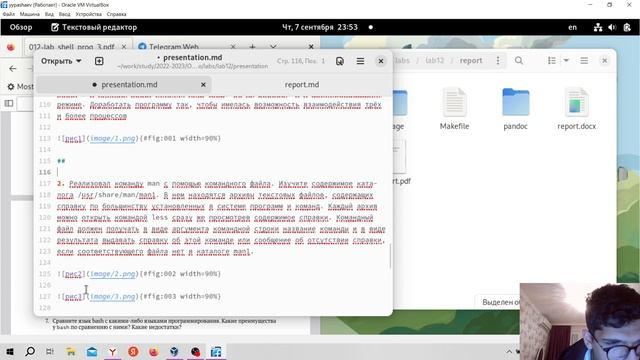This screenshot has height=360, width=640.
Task: Open the VirtualBox cube taskbar icon
Action: (x=174, y=351)
